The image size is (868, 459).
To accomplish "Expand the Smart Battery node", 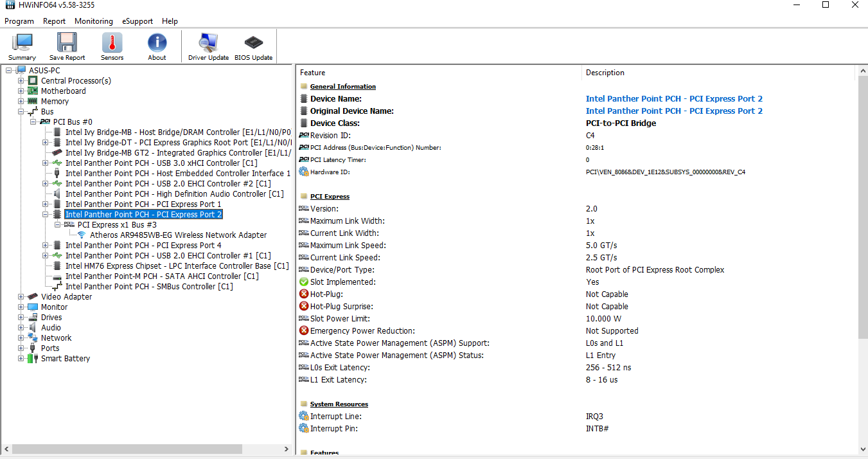I will [x=21, y=358].
